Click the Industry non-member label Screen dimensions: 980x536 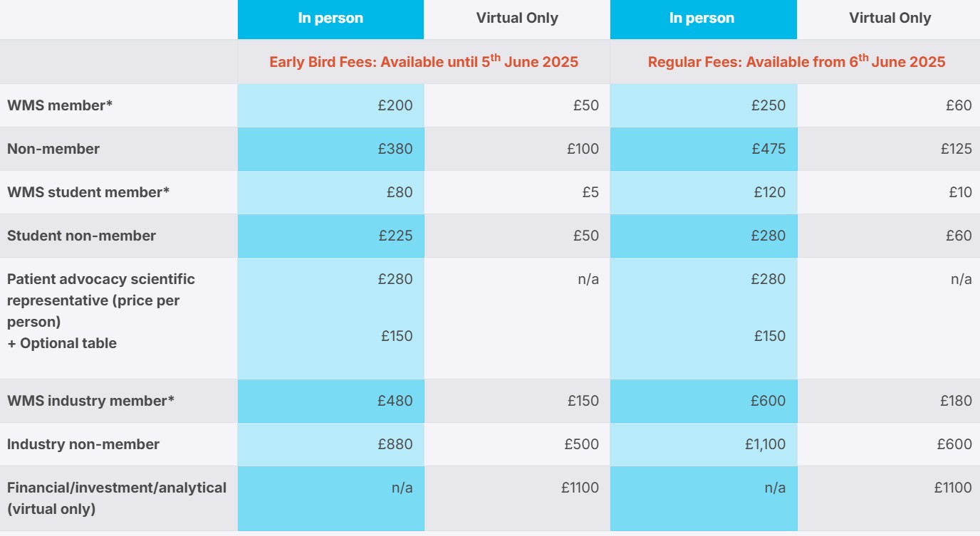[83, 444]
